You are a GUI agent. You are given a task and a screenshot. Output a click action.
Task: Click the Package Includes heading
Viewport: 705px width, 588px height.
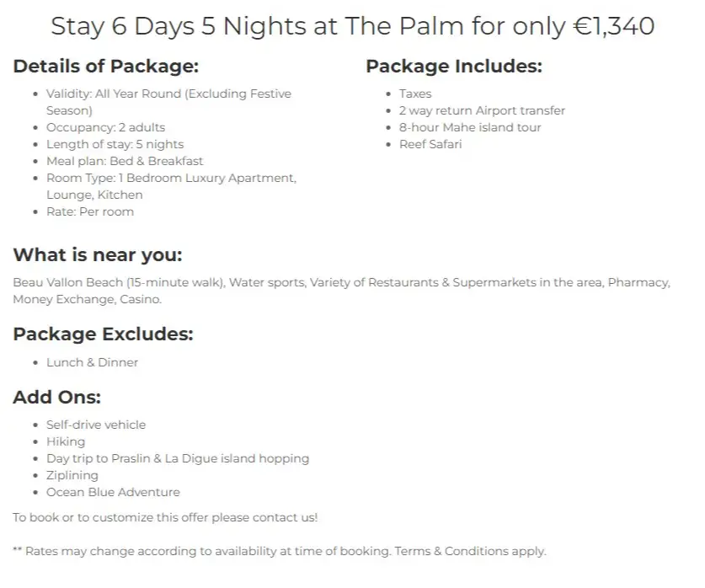click(x=454, y=67)
